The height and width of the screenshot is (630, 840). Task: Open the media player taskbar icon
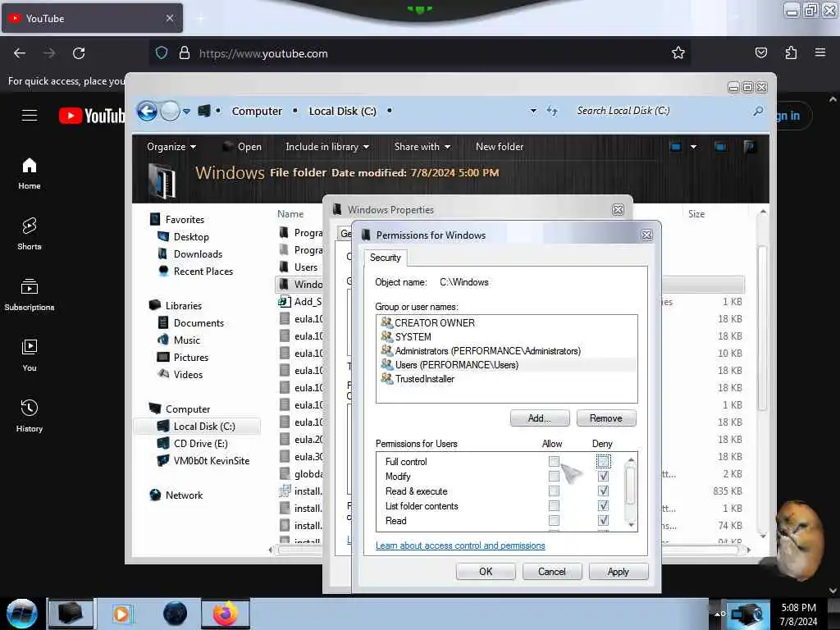pyautogui.click(x=121, y=614)
